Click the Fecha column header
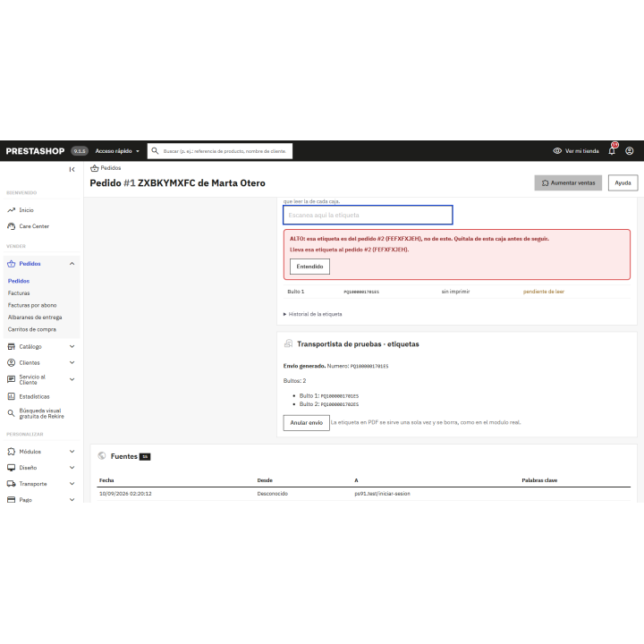The height and width of the screenshot is (644, 644). [106, 480]
